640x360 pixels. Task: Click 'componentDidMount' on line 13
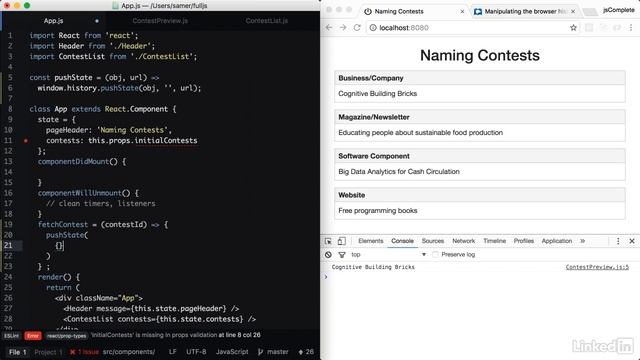tap(73, 162)
